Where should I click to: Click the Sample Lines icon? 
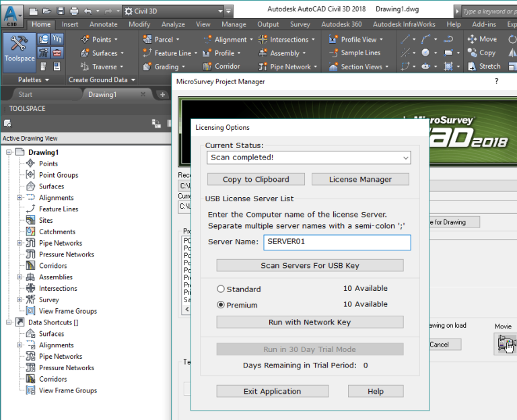point(333,53)
